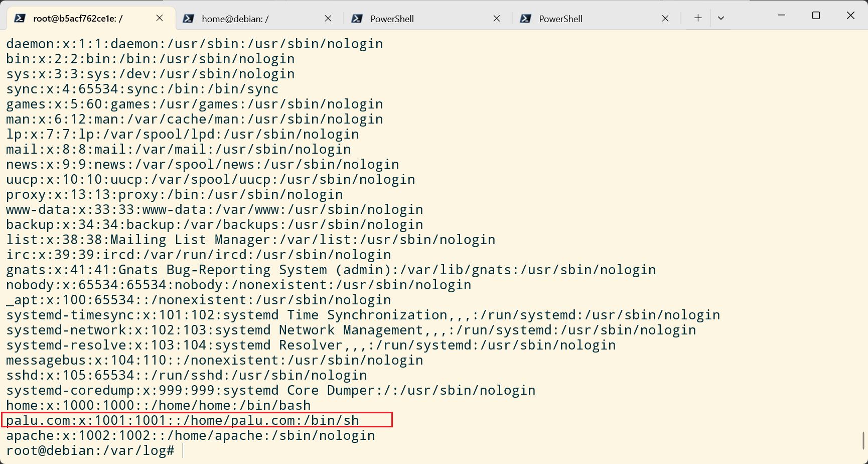868x464 pixels.
Task: Click the icon on the last PowerShell tab
Action: pyautogui.click(x=526, y=19)
